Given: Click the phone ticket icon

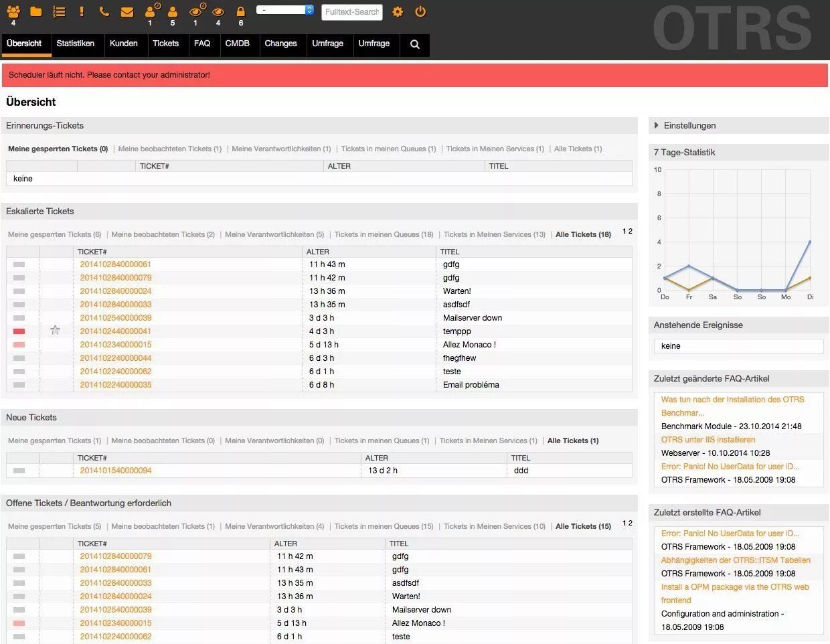Looking at the screenshot, I should pyautogui.click(x=104, y=11).
